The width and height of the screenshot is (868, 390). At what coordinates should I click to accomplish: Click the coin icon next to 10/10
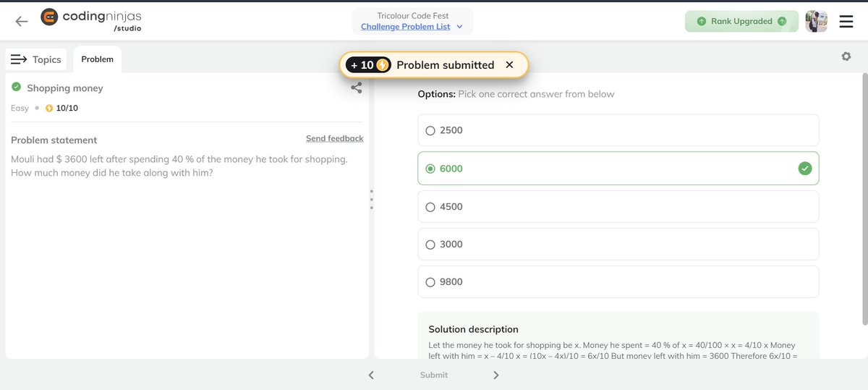(49, 108)
